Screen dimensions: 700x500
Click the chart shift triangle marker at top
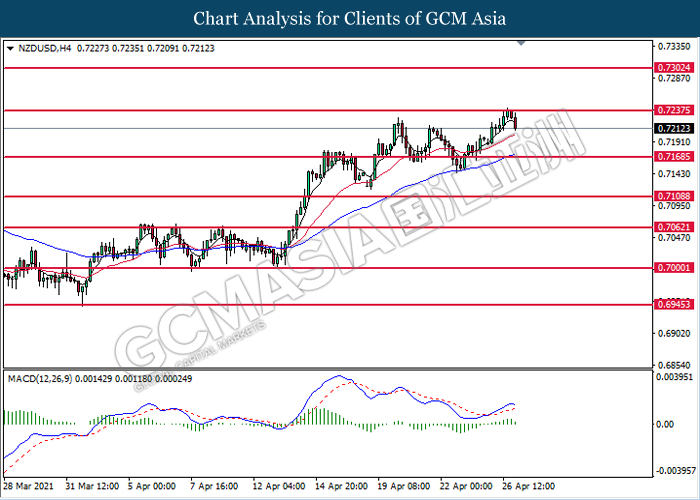coord(521,43)
